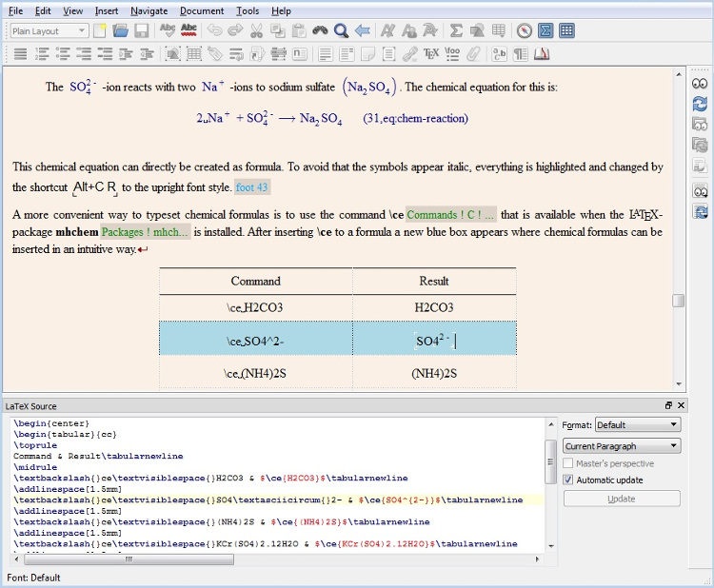Click the Packages ! mhch... index inset
Image resolution: width=714 pixels, height=588 pixels.
point(145,232)
